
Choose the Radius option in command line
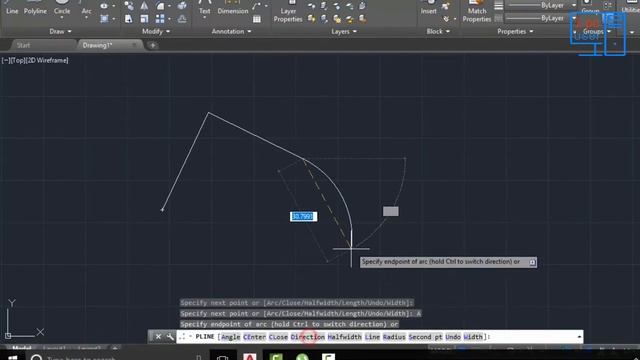coord(394,337)
